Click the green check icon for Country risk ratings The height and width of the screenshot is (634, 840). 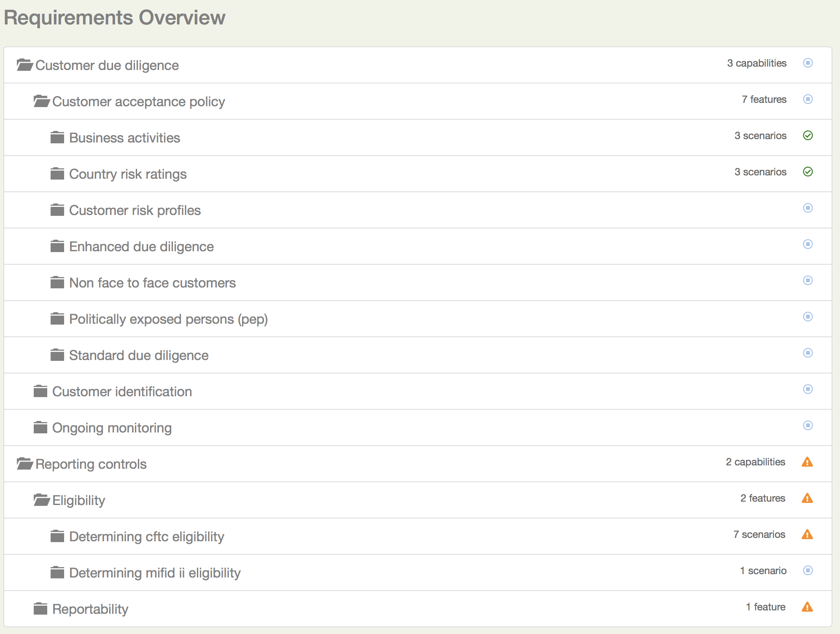coord(808,172)
